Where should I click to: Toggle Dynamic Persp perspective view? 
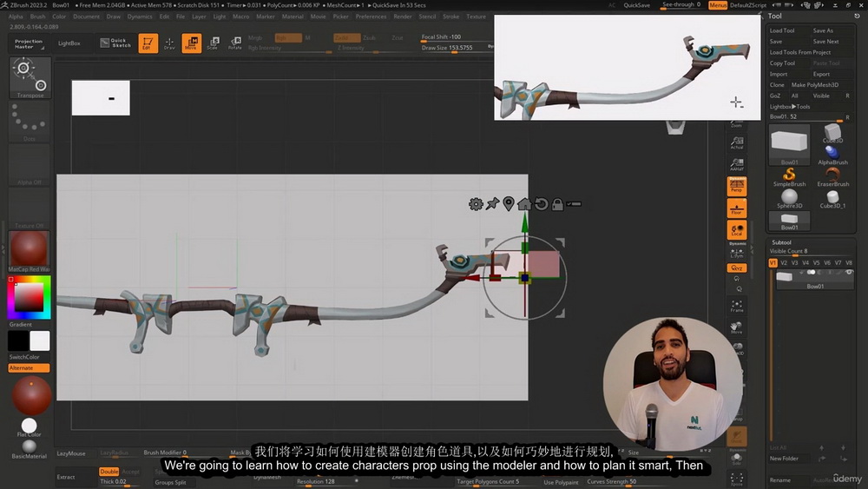[x=737, y=186]
